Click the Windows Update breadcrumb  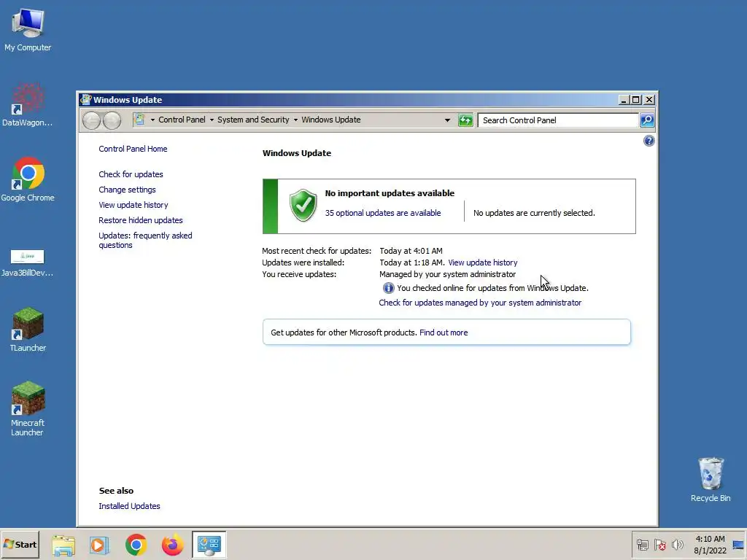click(330, 120)
